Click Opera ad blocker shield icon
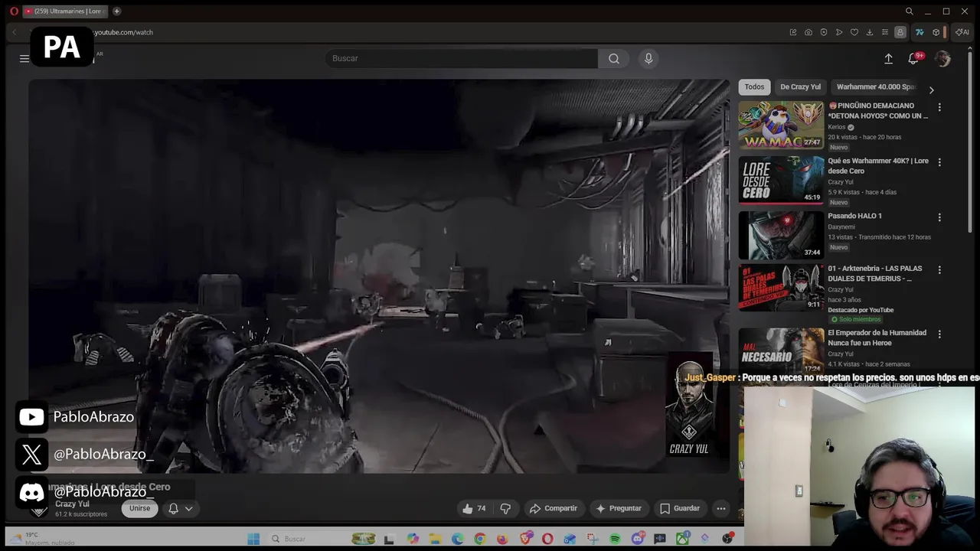This screenshot has width=980, height=551. click(824, 32)
